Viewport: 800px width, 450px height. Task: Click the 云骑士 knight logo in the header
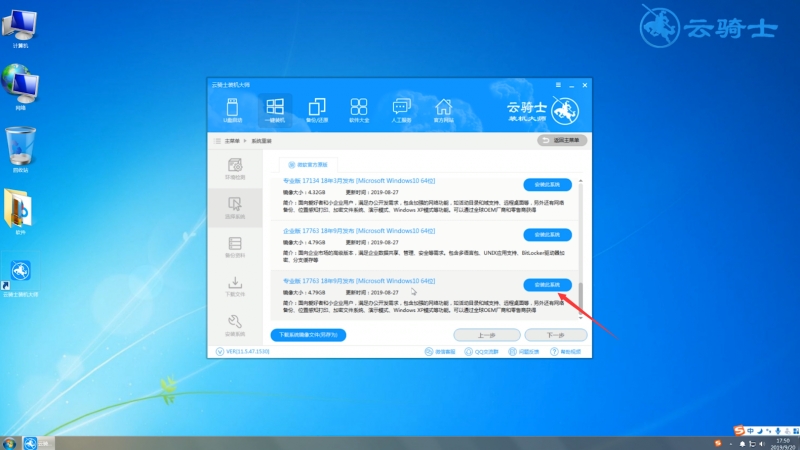[565, 111]
